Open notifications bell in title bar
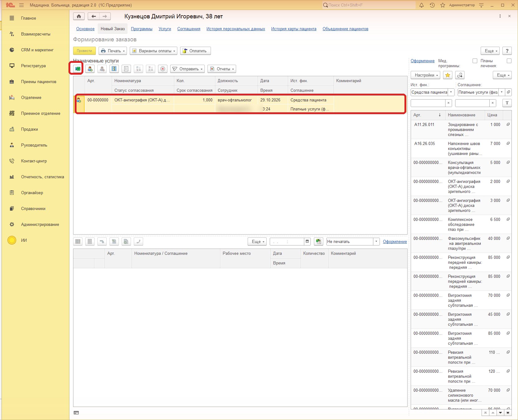The width and height of the screenshot is (518, 420). 422,5
